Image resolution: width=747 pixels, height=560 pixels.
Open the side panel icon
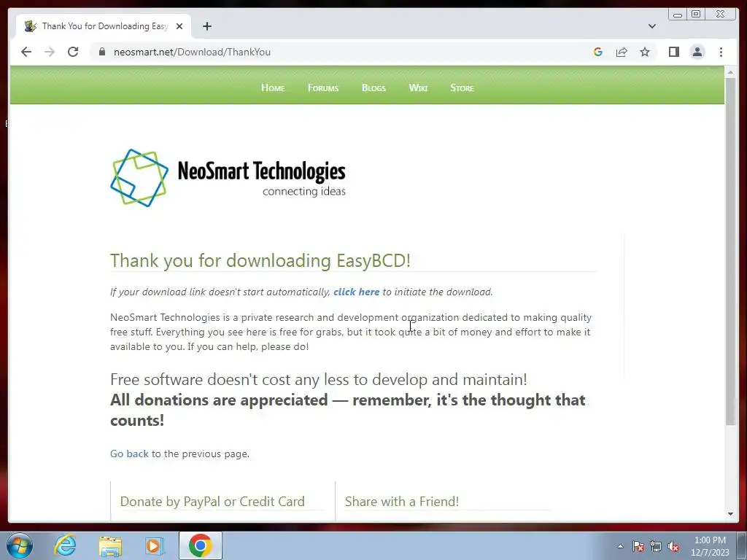tap(673, 52)
